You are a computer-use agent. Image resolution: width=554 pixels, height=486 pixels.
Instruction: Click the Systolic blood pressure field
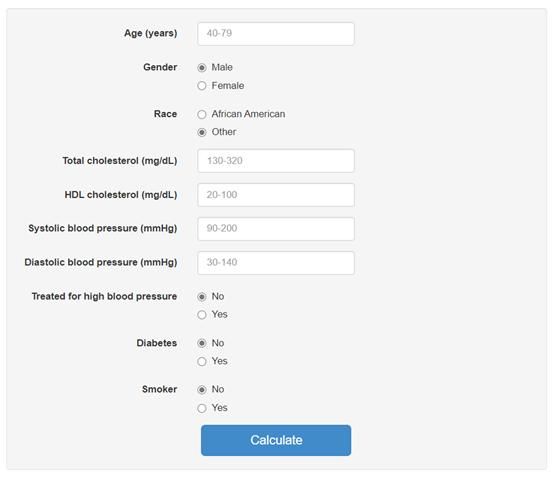pos(276,229)
